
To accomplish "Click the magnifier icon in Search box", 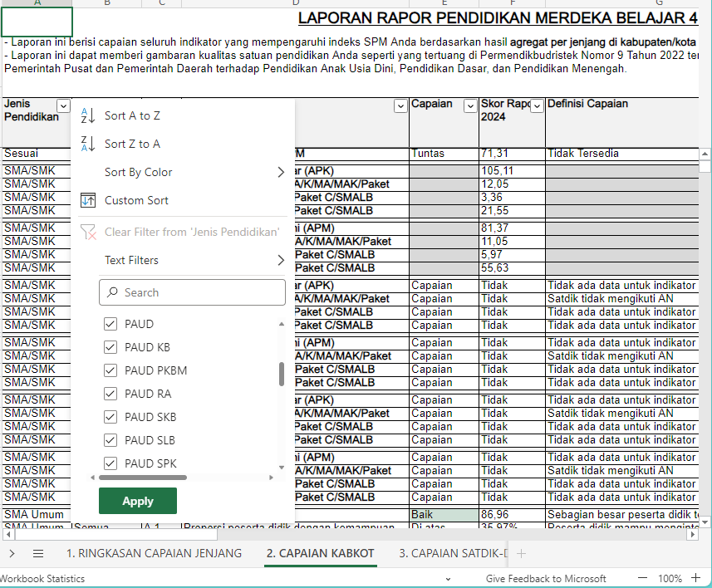I will click(112, 292).
